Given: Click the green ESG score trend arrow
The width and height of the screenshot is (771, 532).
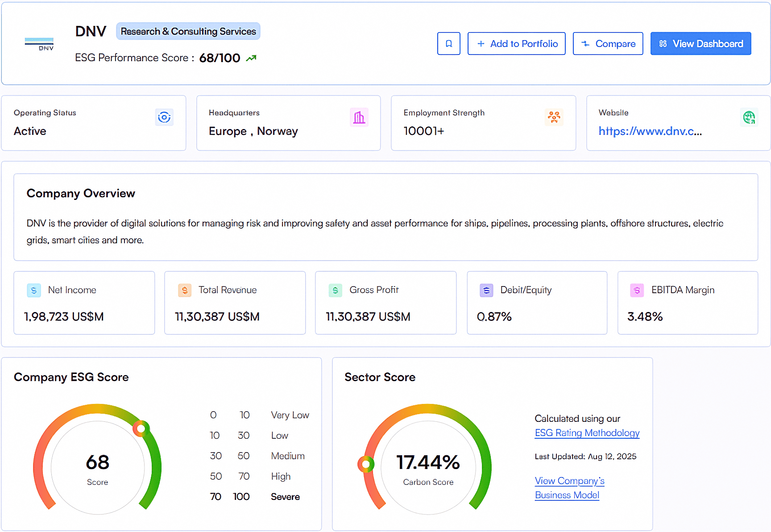Looking at the screenshot, I should click(x=251, y=58).
